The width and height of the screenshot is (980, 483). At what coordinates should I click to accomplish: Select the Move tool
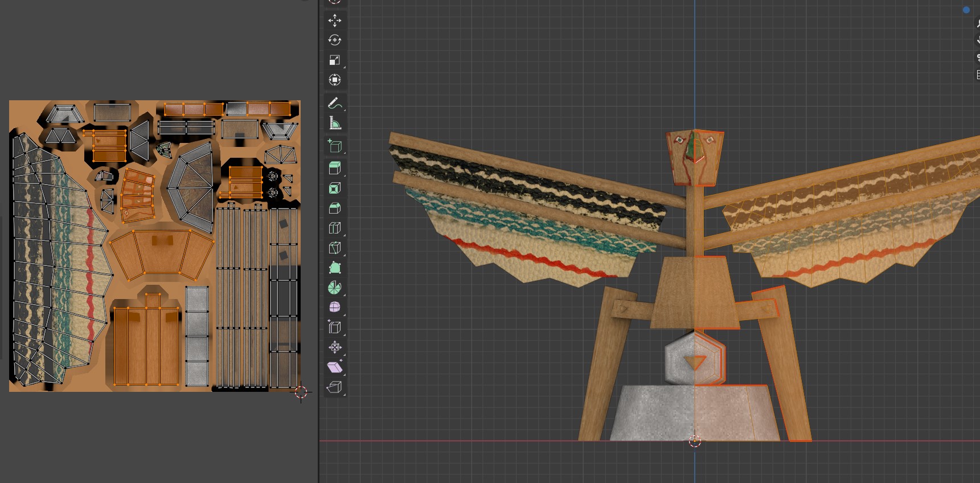coord(335,21)
